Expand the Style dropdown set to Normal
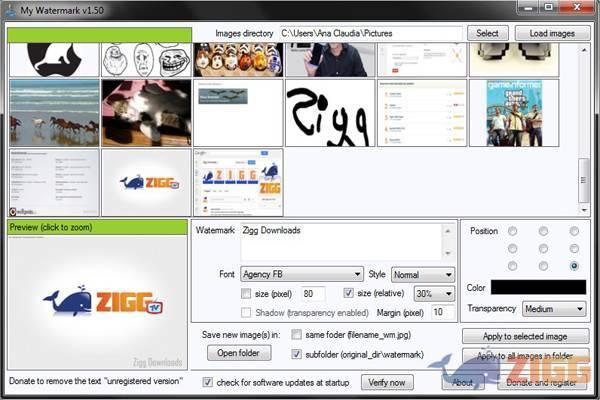 (x=423, y=274)
